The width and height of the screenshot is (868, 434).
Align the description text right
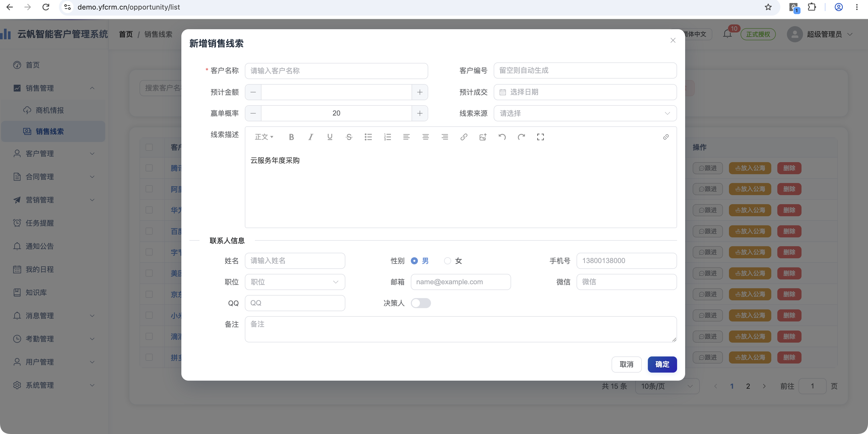(445, 137)
